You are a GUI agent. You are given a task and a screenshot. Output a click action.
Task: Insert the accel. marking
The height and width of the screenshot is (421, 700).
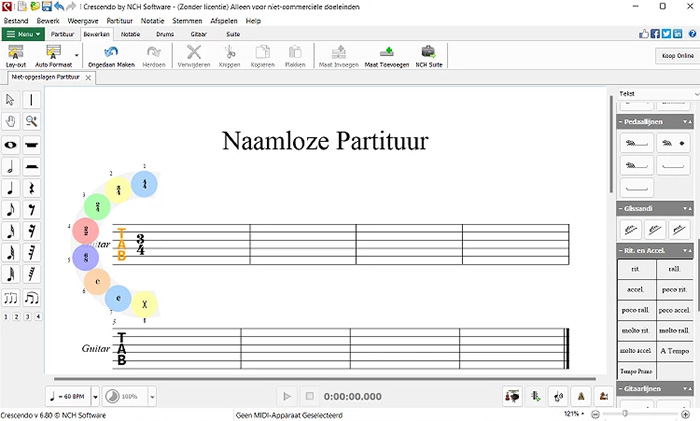636,290
